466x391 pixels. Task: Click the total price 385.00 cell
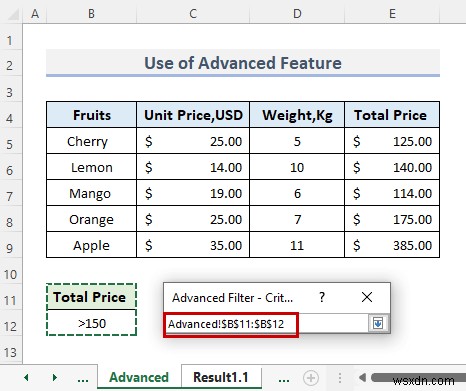tap(392, 245)
